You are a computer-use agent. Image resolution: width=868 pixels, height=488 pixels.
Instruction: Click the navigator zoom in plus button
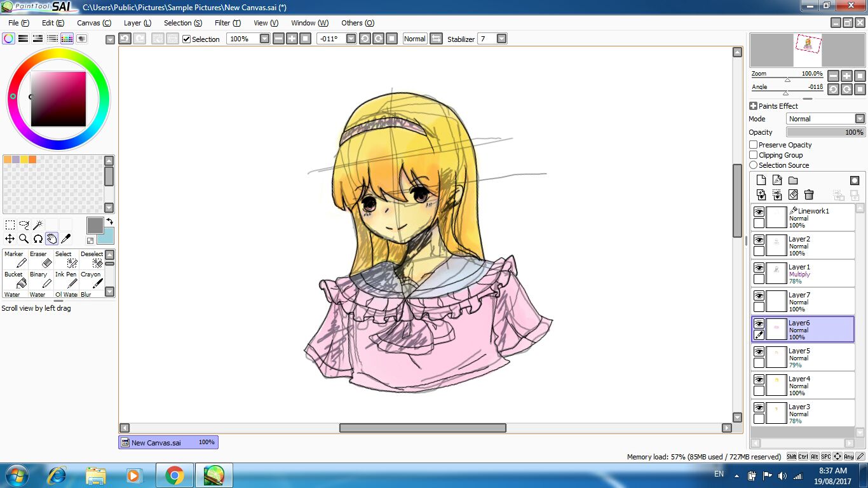846,76
